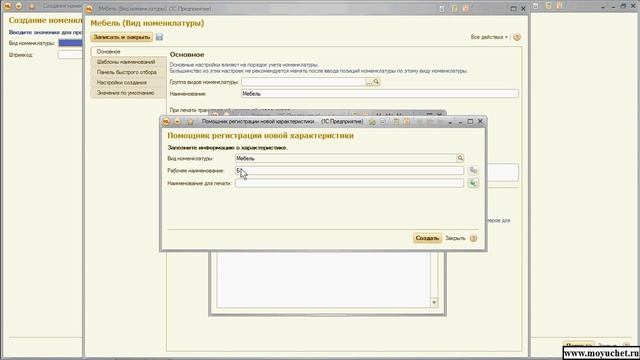Click ellipsis button in Группа видов номенклатуры field

(369, 82)
